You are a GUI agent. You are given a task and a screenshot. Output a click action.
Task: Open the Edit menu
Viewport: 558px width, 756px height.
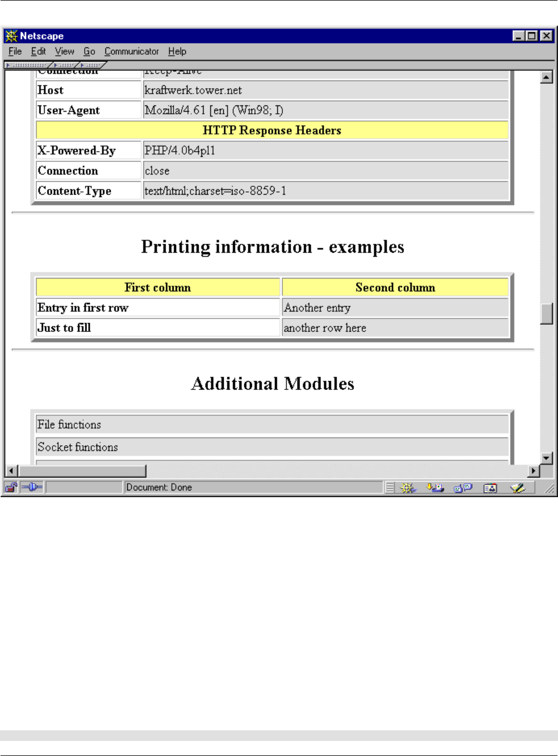pos(39,51)
